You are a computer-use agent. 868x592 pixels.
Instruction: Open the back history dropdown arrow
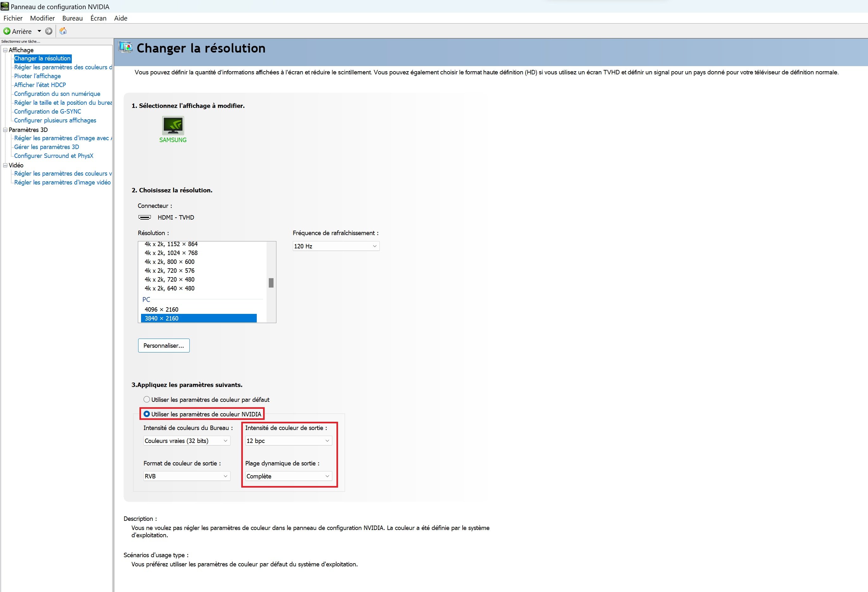click(x=39, y=31)
